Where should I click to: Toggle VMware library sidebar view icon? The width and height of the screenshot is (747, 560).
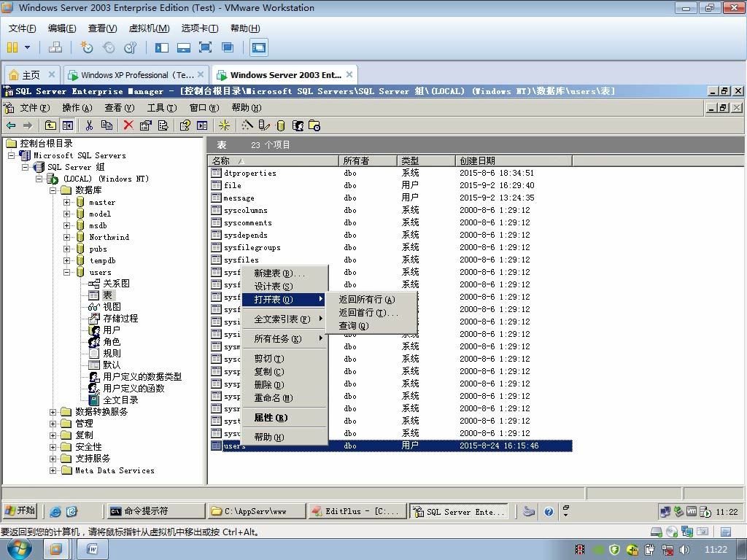pyautogui.click(x=162, y=47)
